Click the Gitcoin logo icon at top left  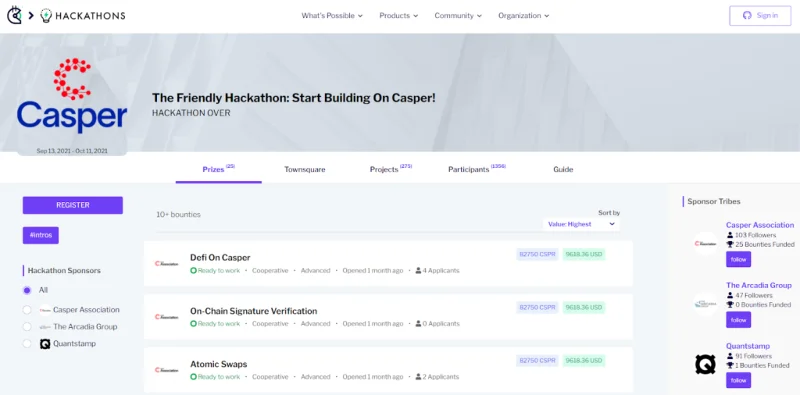pos(14,16)
